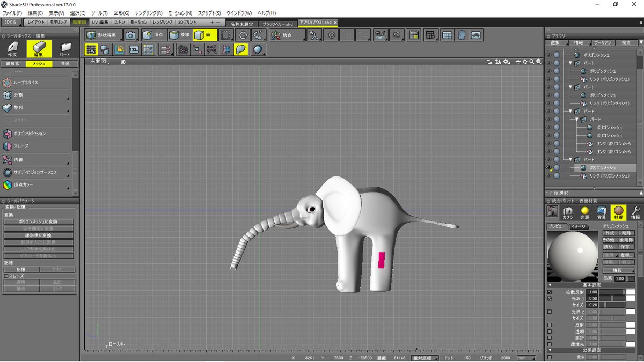Click the four-view layout icon
Screen dimensions: 644x362
pos(413,35)
